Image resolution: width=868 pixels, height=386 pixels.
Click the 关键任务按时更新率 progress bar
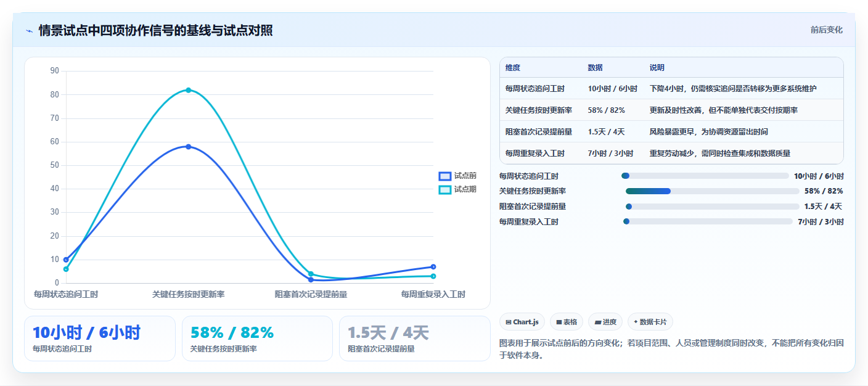712,191
